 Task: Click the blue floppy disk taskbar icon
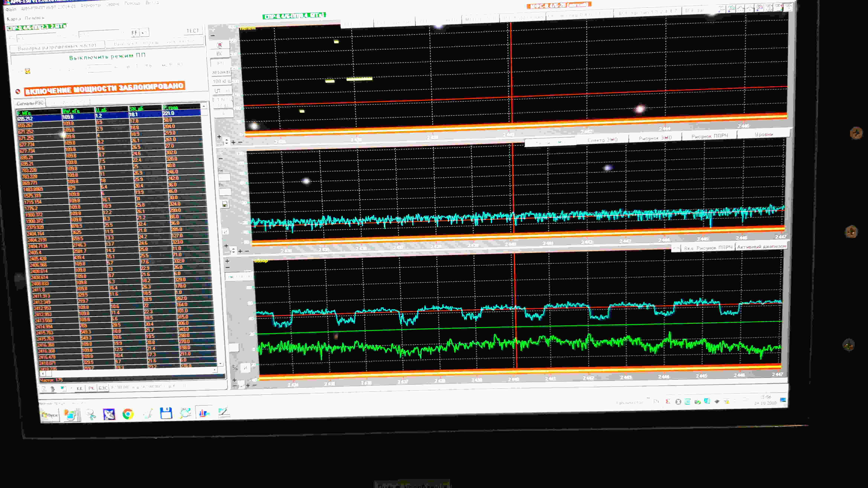166,413
